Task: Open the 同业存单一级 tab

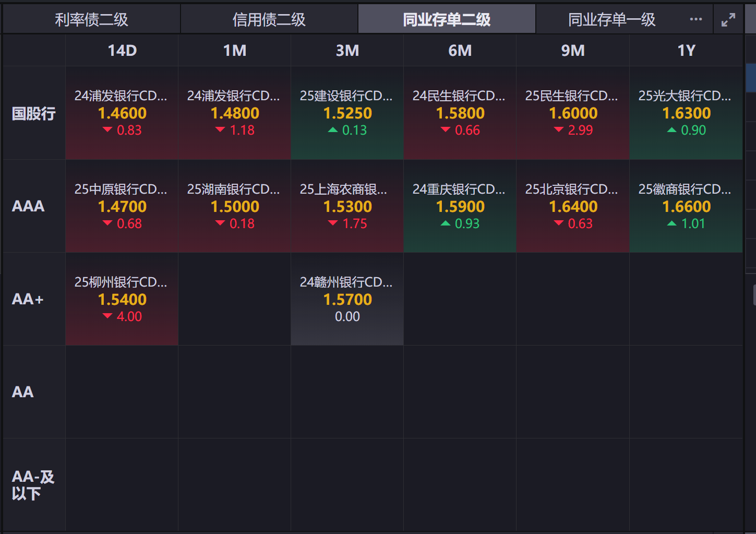Action: pos(611,19)
